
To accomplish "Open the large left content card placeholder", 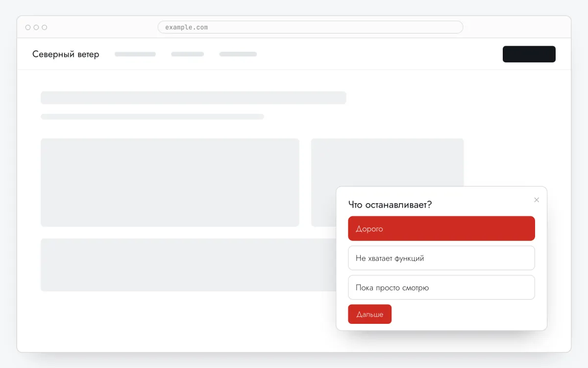I will coord(170,183).
